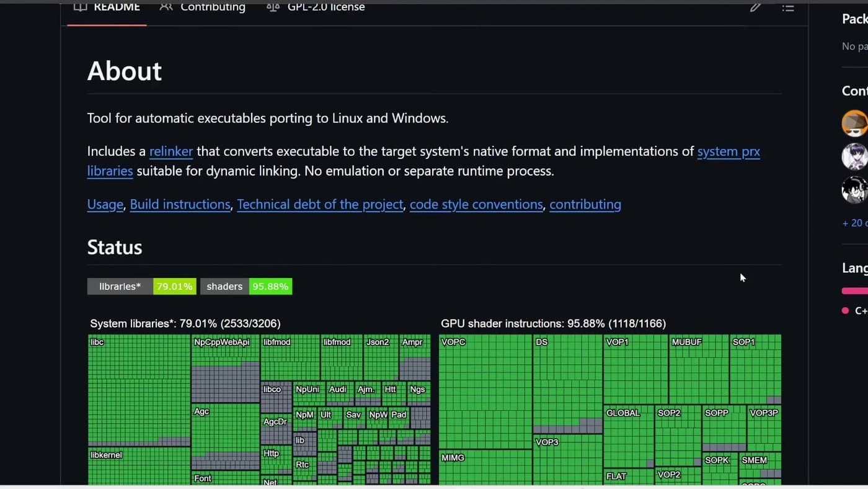Switch to the Contributing tab
This screenshot has width=868, height=489.
click(203, 7)
